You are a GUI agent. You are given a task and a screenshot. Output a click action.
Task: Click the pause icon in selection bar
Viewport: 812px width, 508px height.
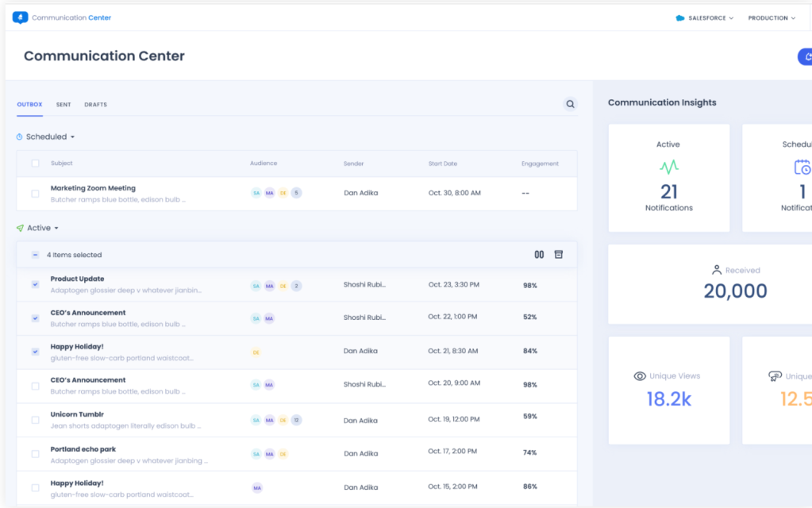pyautogui.click(x=539, y=255)
